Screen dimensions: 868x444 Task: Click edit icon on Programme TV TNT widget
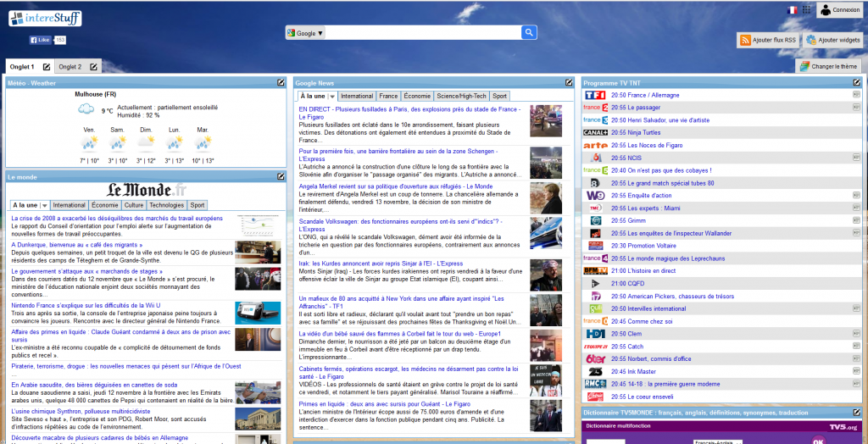859,82
